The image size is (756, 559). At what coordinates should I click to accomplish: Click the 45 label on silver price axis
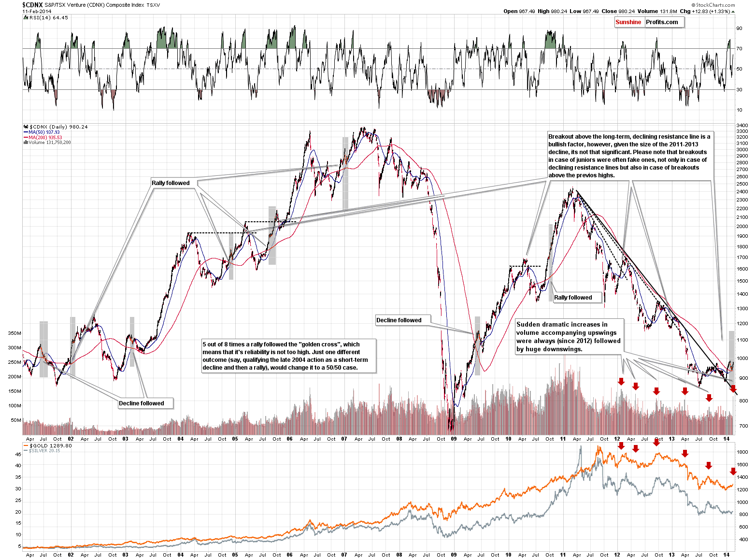pos(18,454)
